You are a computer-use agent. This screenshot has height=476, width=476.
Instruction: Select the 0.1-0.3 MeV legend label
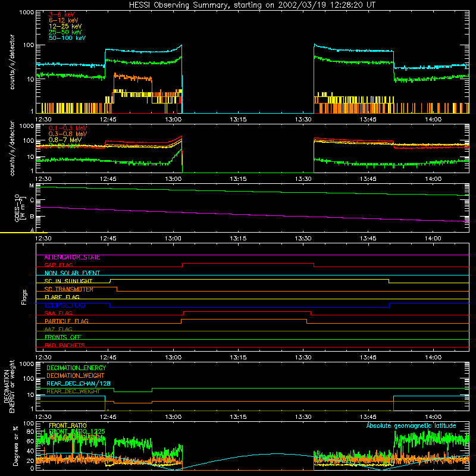[68, 128]
